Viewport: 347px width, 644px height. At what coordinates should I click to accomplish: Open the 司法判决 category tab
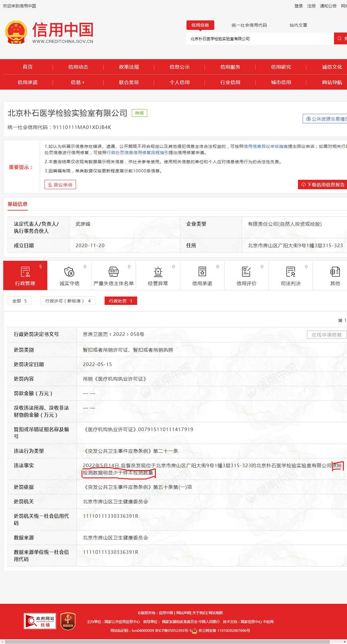[291, 275]
